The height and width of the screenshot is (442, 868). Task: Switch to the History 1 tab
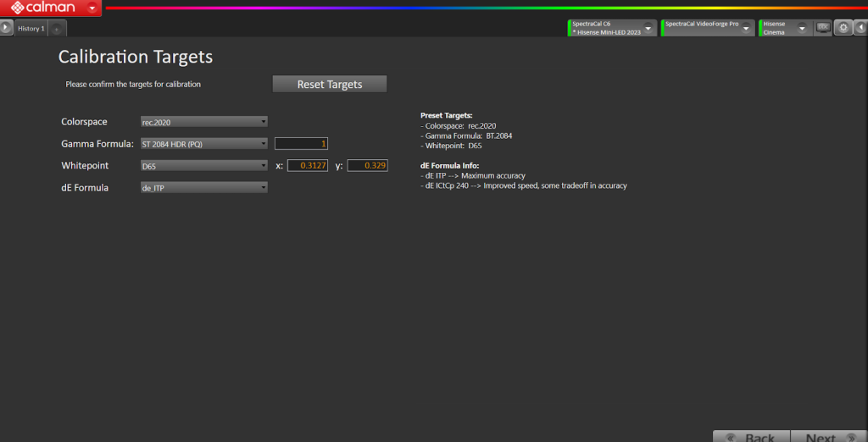click(31, 28)
